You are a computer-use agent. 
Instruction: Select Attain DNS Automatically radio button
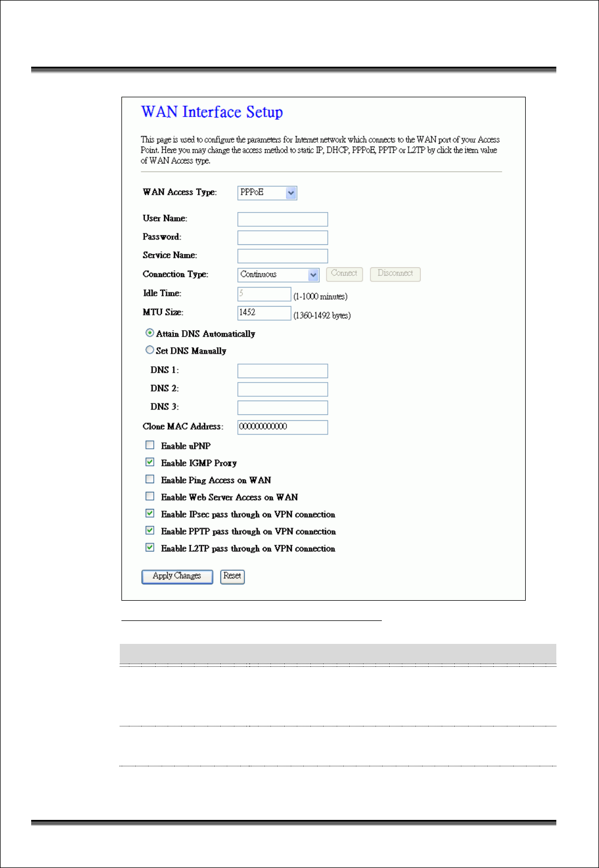tap(149, 333)
